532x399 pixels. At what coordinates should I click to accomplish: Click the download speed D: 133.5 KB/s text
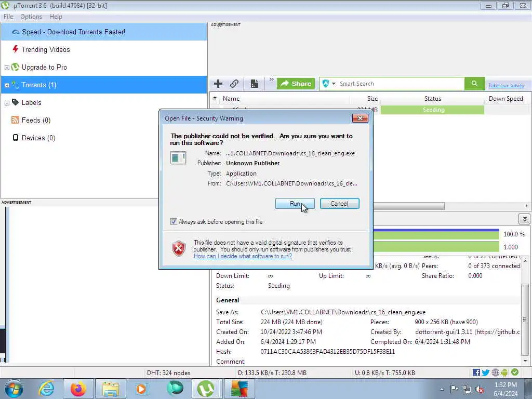[x=272, y=373]
